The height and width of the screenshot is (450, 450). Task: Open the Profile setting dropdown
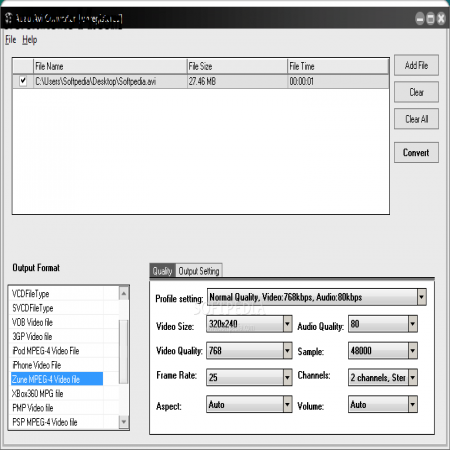[317, 297]
